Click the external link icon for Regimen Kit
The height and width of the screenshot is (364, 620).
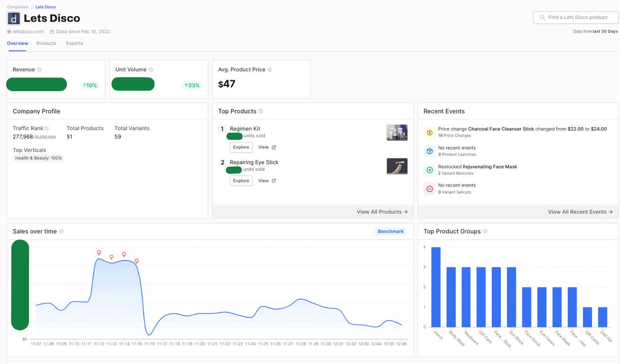coord(274,148)
